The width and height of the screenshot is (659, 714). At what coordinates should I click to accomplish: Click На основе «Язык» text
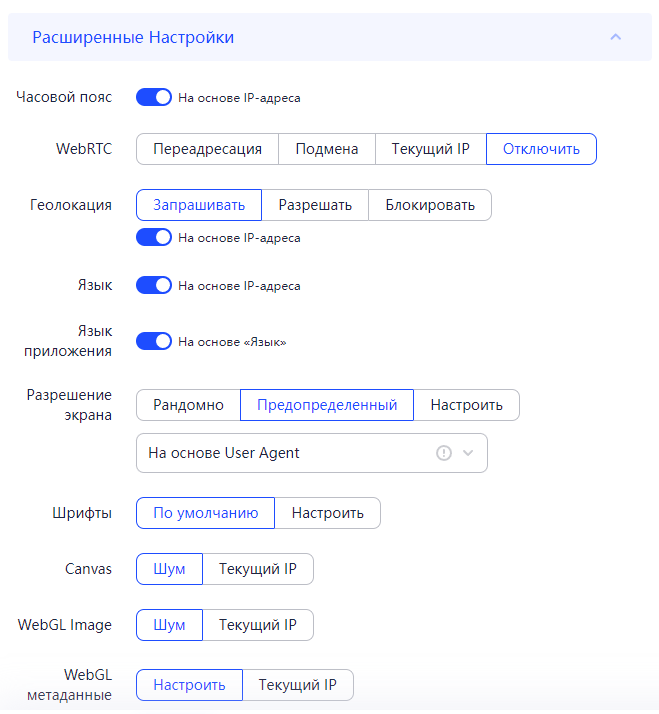(232, 342)
